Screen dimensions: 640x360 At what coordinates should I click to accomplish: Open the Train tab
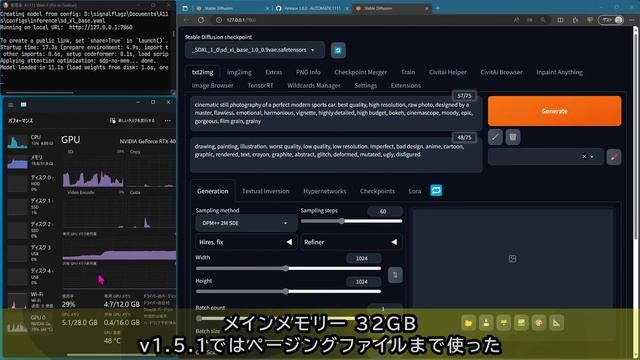click(x=408, y=72)
